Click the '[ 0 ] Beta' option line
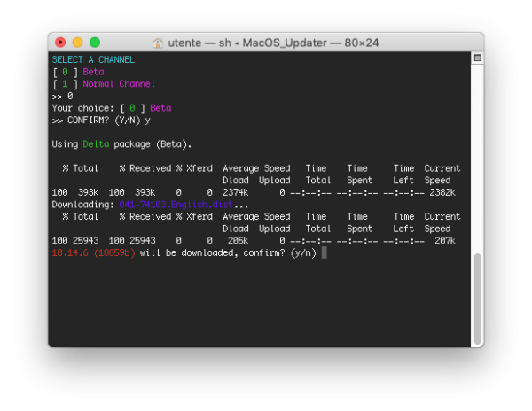This screenshot has width=532, height=411. coord(78,72)
